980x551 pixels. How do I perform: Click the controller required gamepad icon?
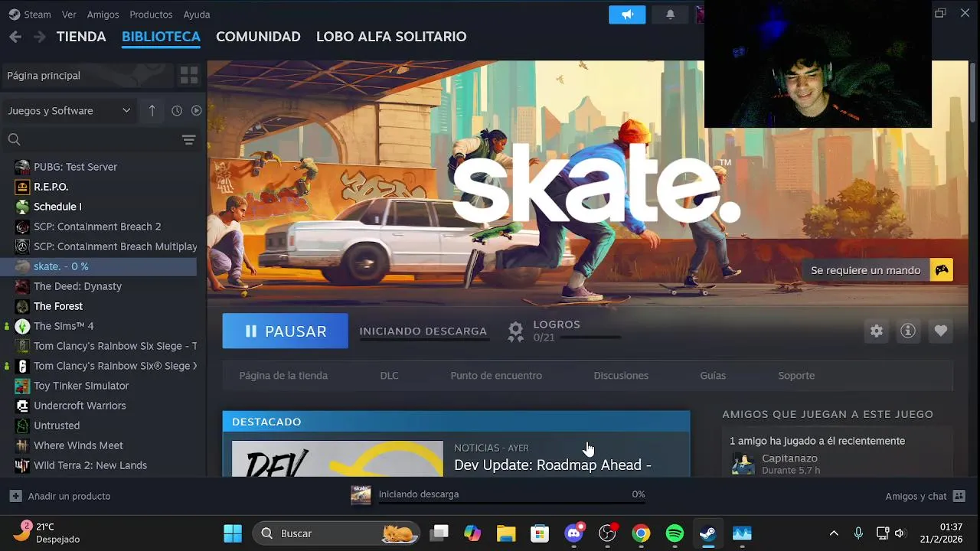tap(942, 270)
